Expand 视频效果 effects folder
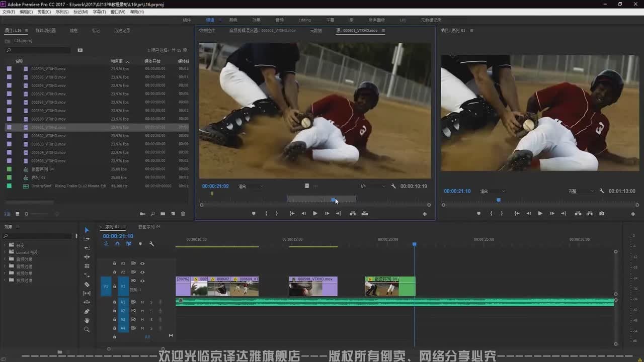Screen dimensions: 644x362 tap(6, 274)
